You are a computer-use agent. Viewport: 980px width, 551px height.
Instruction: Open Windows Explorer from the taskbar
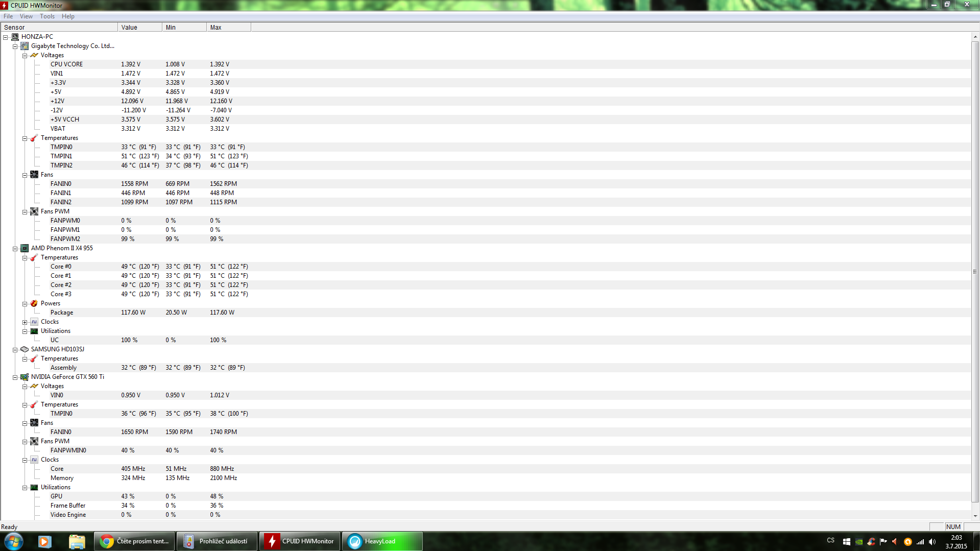(77, 541)
